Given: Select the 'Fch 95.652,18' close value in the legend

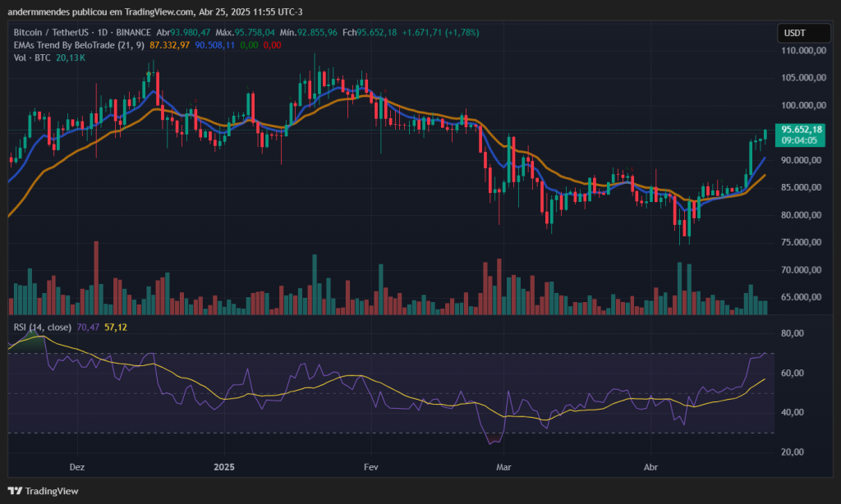Looking at the screenshot, I should 370,33.
